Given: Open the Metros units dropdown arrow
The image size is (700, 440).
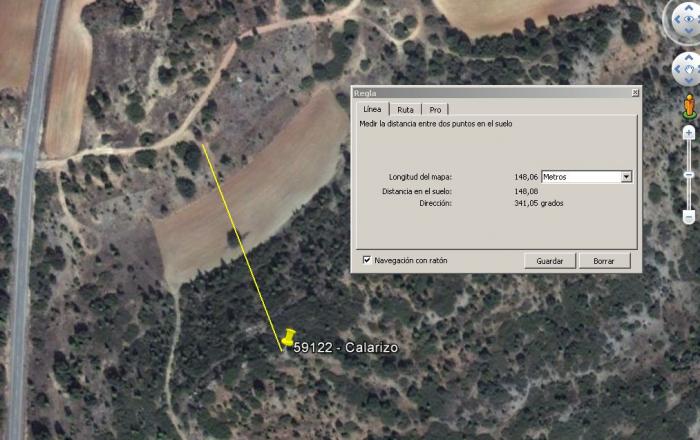Looking at the screenshot, I should 626,177.
